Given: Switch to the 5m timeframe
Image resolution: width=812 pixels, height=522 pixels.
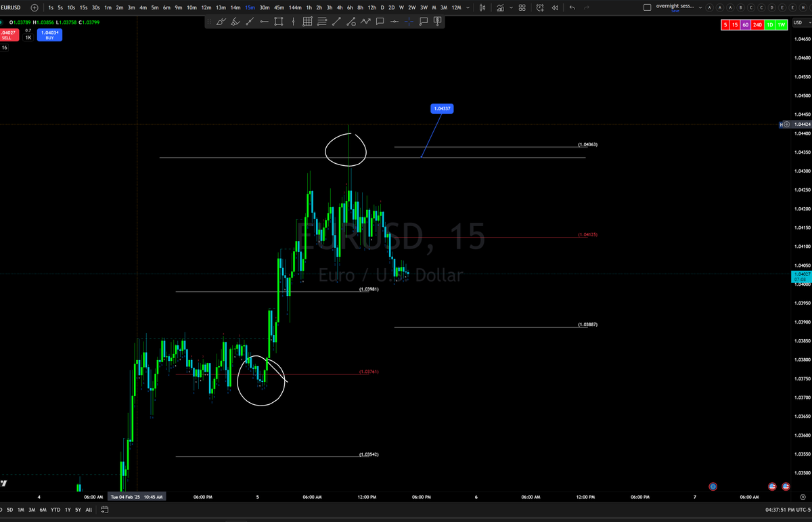Looking at the screenshot, I should [154, 7].
